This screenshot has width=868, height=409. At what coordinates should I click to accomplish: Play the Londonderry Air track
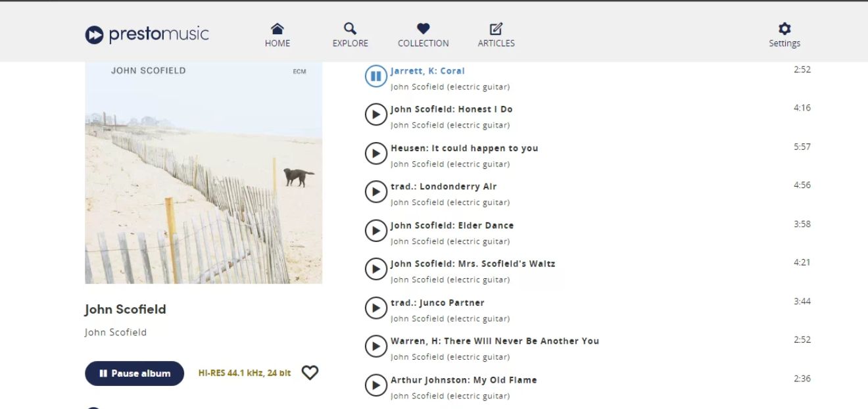(375, 192)
